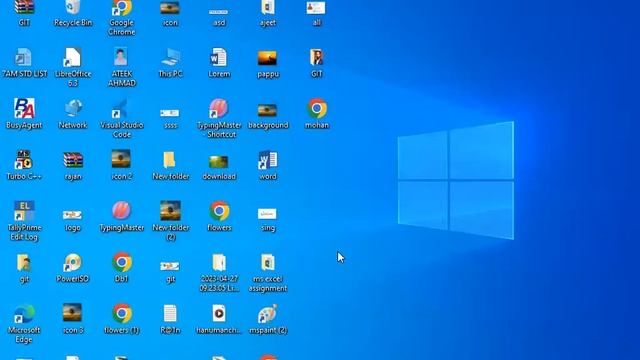This screenshot has height=360, width=640.
Task: Select the Turbo C++ shortcut
Action: pyautogui.click(x=24, y=165)
